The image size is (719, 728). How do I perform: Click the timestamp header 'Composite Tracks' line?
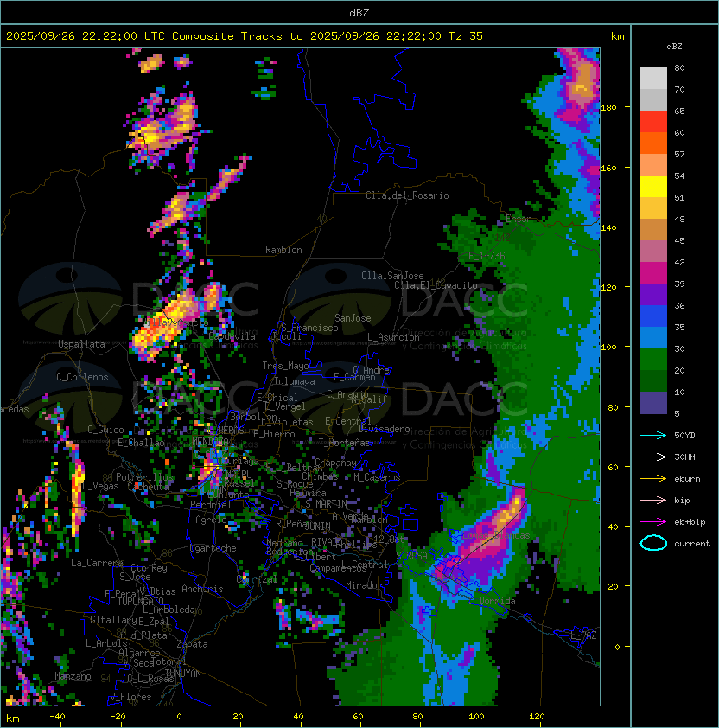pyautogui.click(x=245, y=36)
